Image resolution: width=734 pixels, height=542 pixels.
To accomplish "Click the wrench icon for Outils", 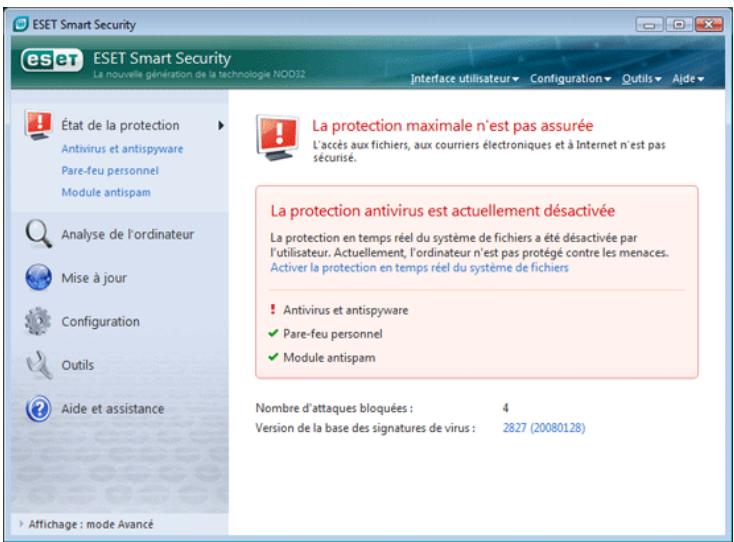I will coord(39,365).
